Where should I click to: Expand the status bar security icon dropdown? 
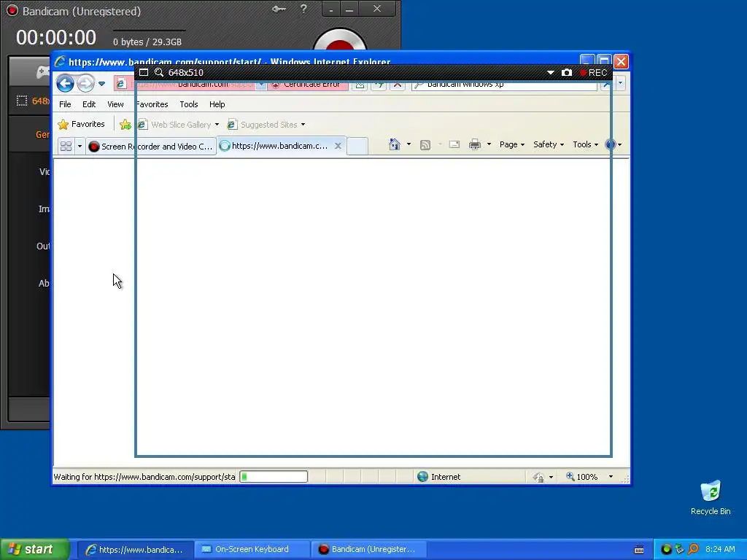(x=551, y=477)
